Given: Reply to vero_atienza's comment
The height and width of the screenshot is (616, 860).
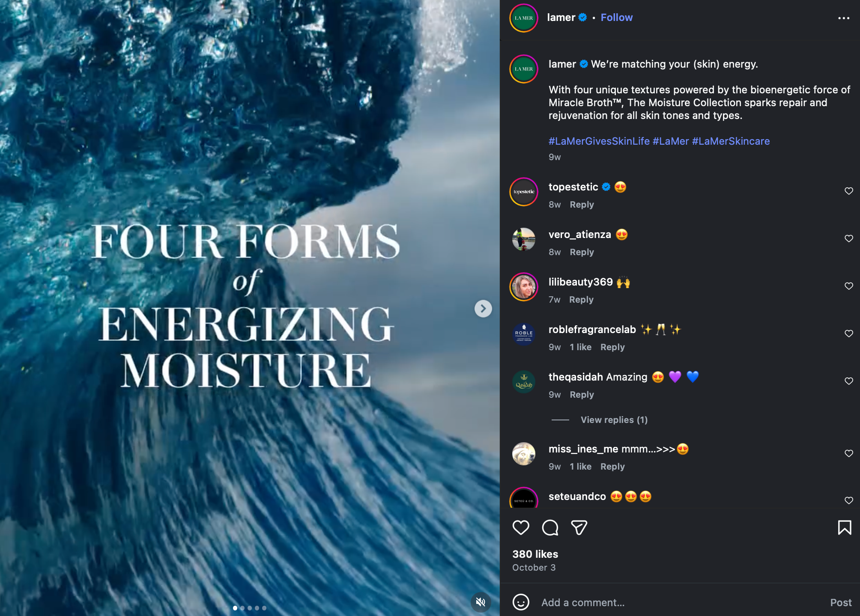Looking at the screenshot, I should click(582, 252).
